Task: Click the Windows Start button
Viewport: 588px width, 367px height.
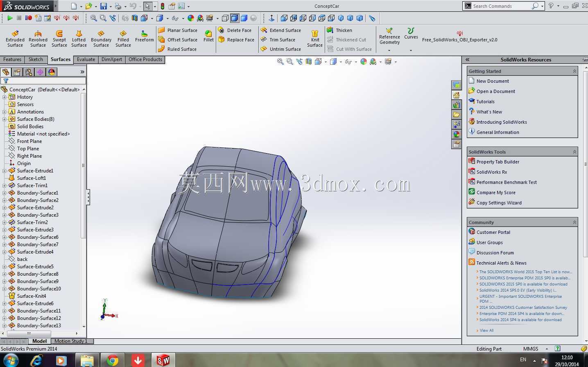Action: click(x=11, y=360)
